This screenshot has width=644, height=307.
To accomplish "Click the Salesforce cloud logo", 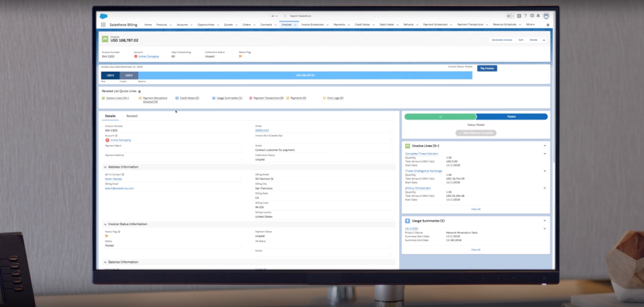I will [103, 15].
